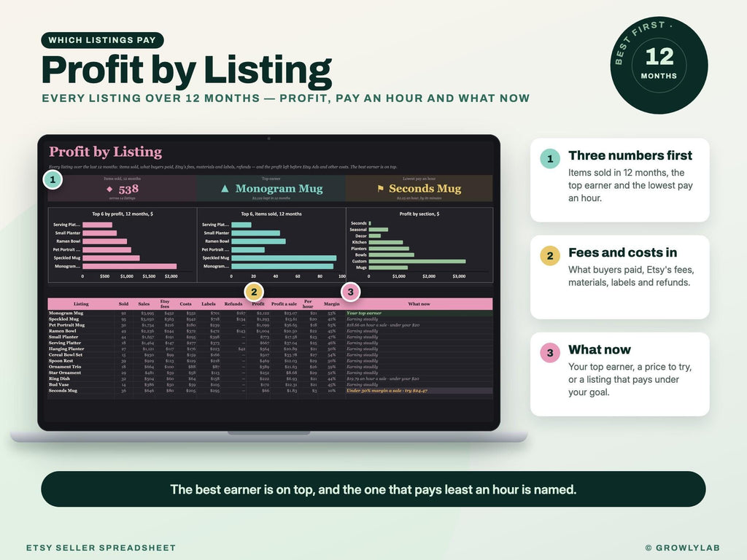Image resolution: width=747 pixels, height=560 pixels.
Task: Click the Sales column header
Action: pyautogui.click(x=144, y=304)
